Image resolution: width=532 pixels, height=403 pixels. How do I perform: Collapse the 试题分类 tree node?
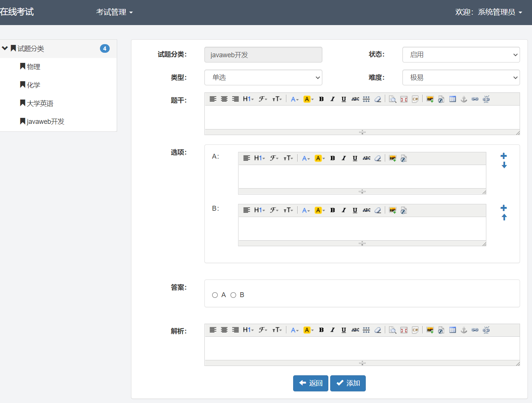(x=5, y=48)
